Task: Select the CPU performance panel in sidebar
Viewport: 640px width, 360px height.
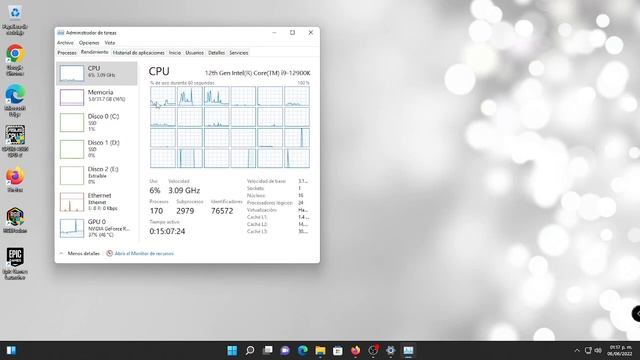Action: point(97,73)
